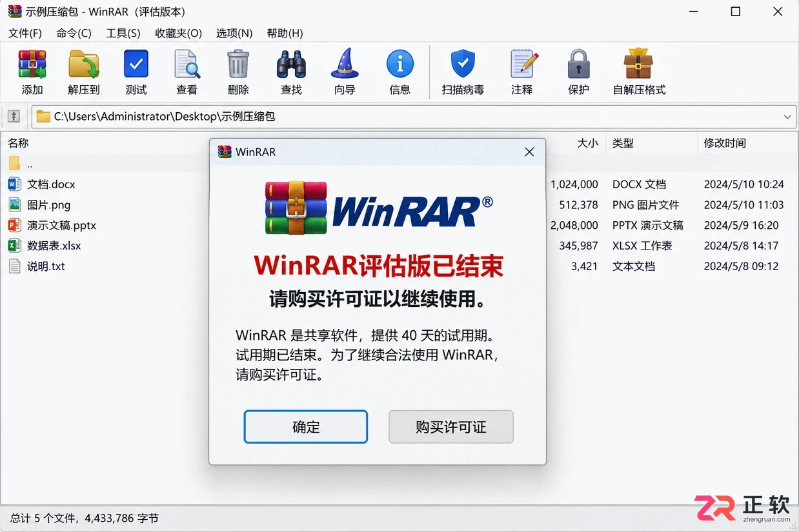The height and width of the screenshot is (532, 799).
Task: Click type cell PPTX 演示文稿
Action: click(x=647, y=226)
